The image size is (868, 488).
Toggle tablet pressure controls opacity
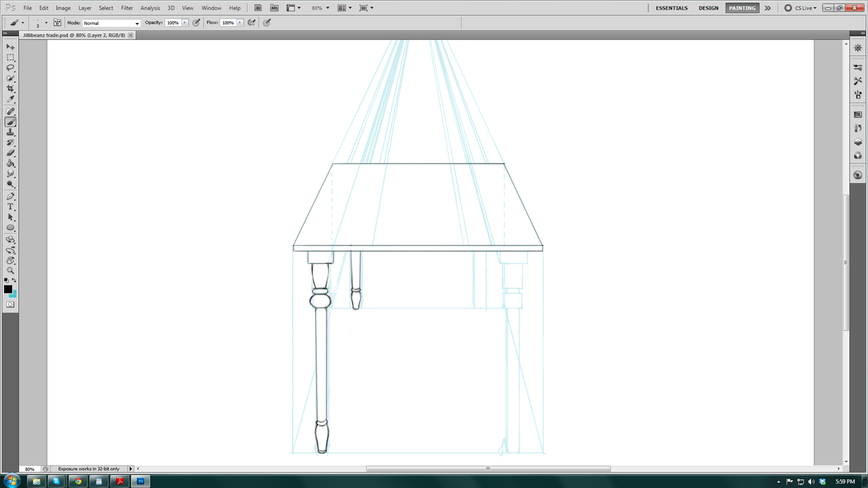point(197,22)
